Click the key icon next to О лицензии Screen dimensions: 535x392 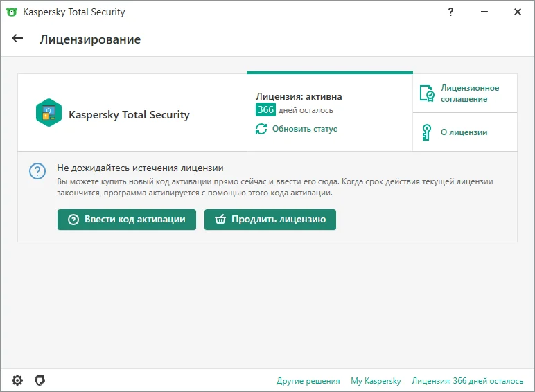click(427, 132)
